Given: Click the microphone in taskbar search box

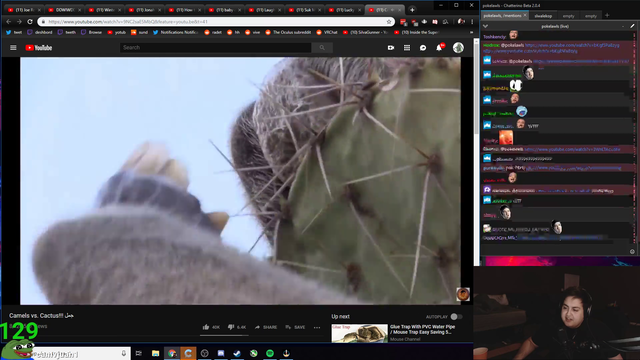Looking at the screenshot, I should pos(124,353).
